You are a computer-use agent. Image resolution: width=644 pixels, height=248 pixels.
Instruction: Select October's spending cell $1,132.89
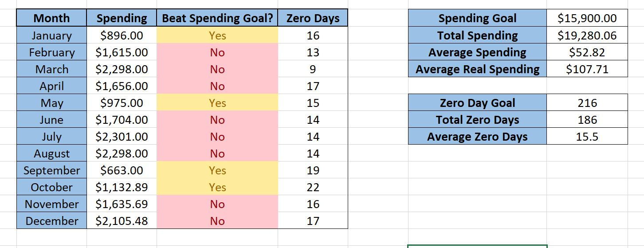122,187
